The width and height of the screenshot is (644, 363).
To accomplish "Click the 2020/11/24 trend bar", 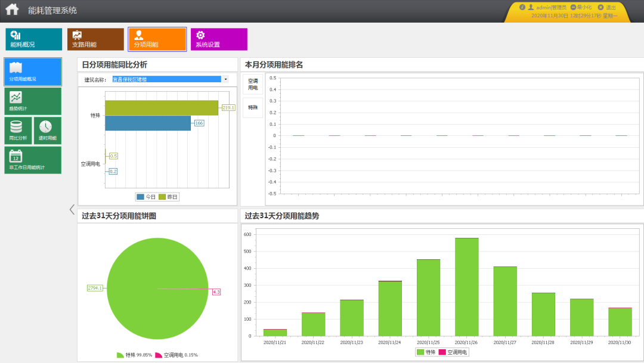I will [390, 308].
